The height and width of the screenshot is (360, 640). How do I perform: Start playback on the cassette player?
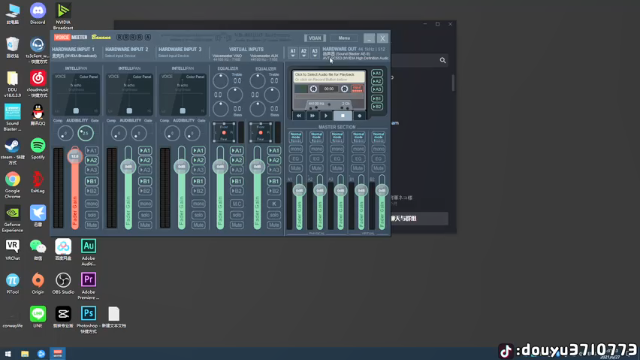point(326,116)
